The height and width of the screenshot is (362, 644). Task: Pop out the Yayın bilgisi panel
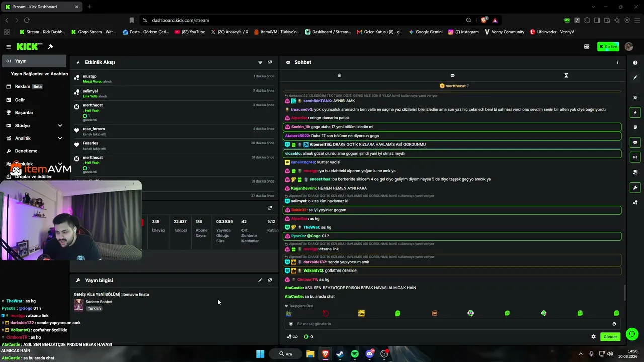[270, 280]
